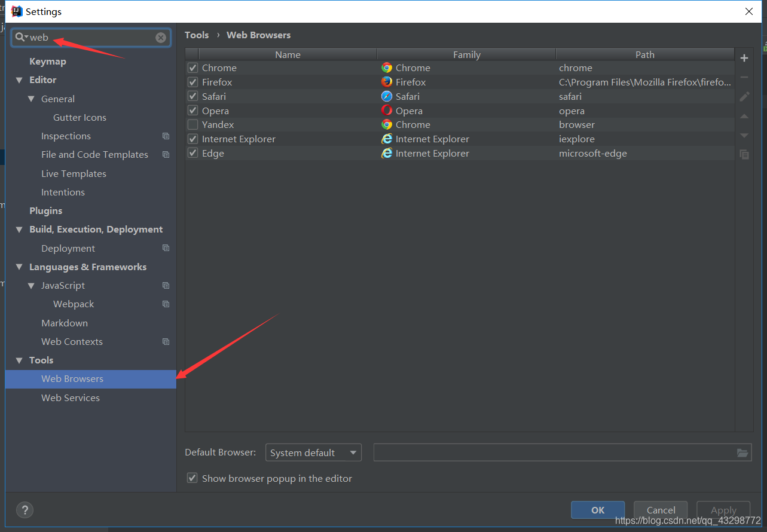767x532 pixels.
Task: Uncheck the Firefox browser checkbox
Action: pyautogui.click(x=192, y=82)
